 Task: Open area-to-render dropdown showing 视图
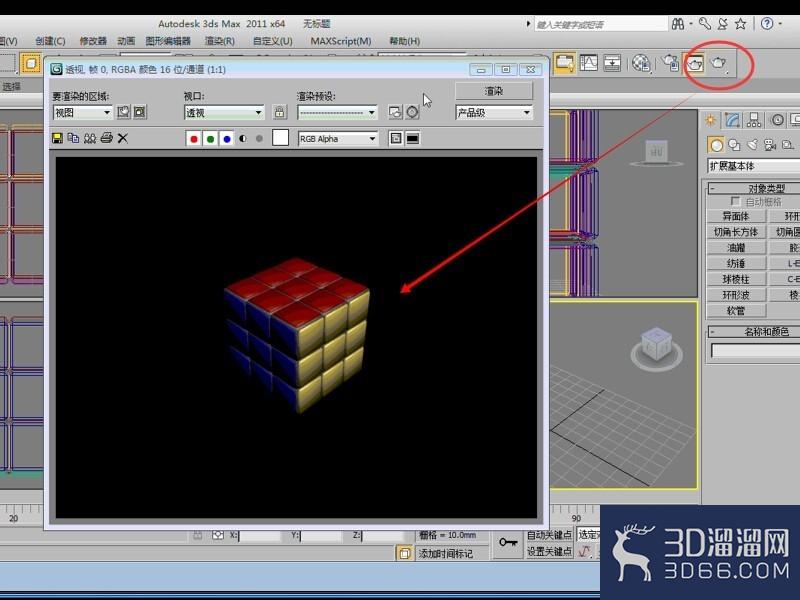(82, 113)
